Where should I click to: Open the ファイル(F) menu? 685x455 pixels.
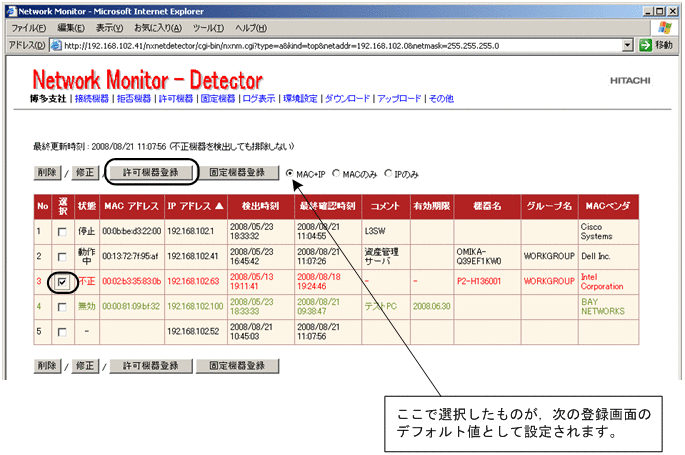coord(28,28)
